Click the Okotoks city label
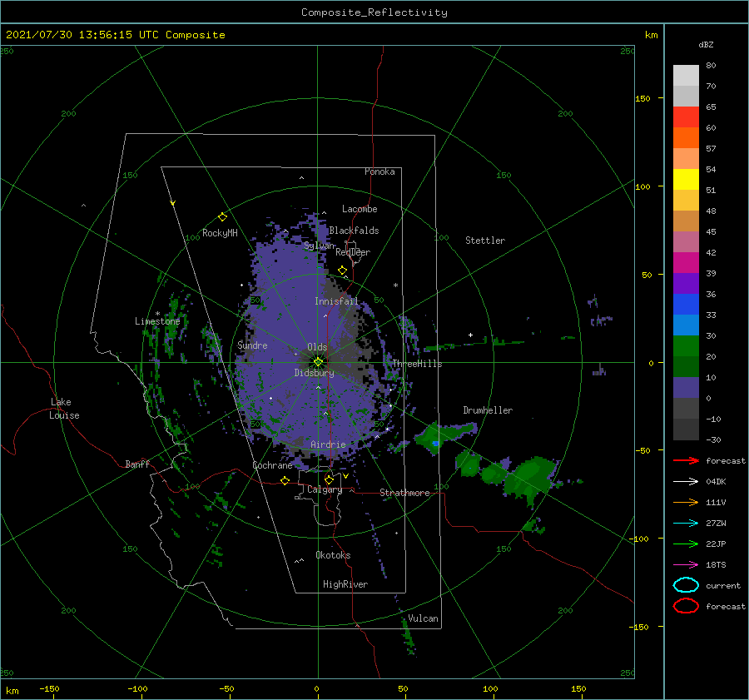The image size is (749, 700). (x=333, y=555)
